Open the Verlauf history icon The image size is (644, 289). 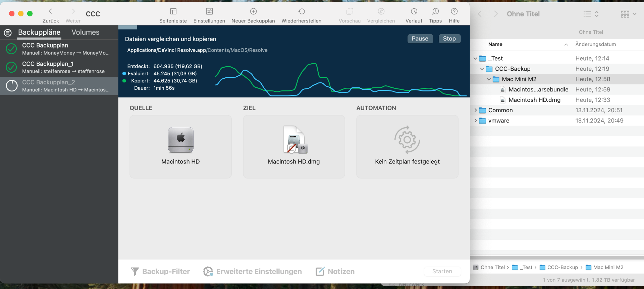pos(414,11)
